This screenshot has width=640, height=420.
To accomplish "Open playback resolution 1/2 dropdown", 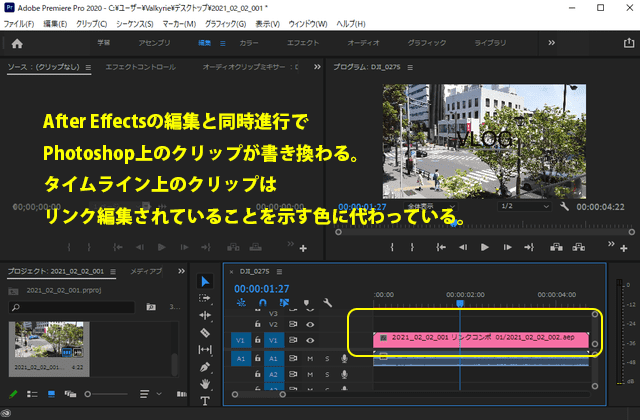I will 524,206.
